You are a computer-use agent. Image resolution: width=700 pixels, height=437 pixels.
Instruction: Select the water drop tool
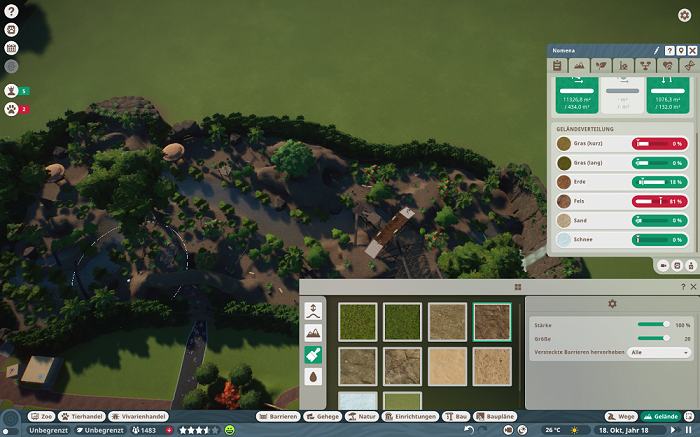point(313,377)
